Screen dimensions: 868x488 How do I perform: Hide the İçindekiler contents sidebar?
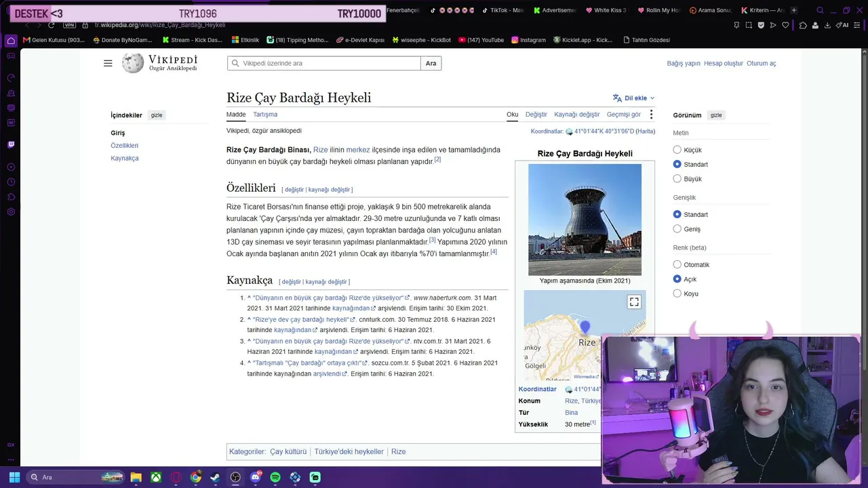[157, 115]
